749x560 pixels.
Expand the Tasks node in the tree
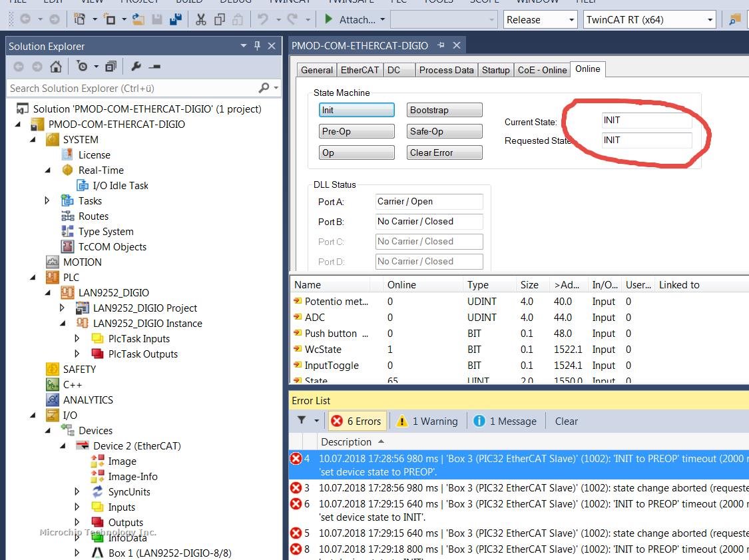(x=47, y=200)
